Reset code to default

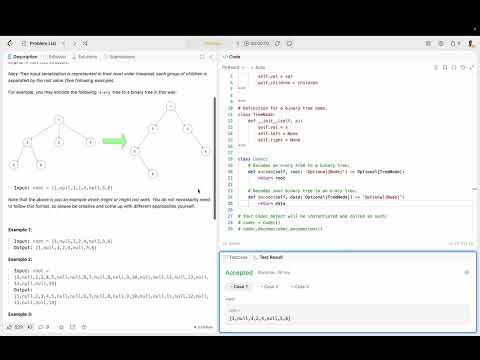click(x=463, y=67)
